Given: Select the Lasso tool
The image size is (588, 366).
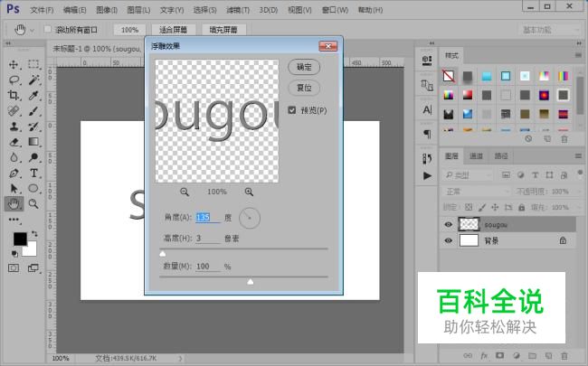Looking at the screenshot, I should (14, 80).
